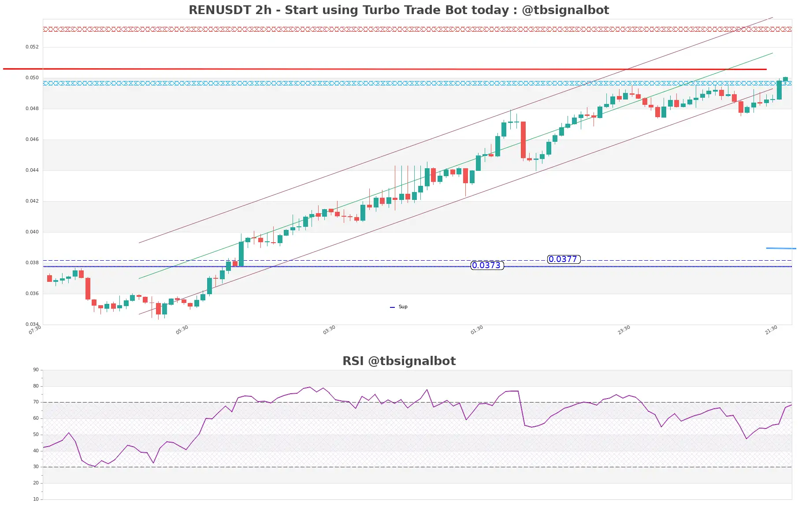Click the RSI 60 axis label
Image resolution: width=798 pixels, height=532 pixels.
(36, 418)
